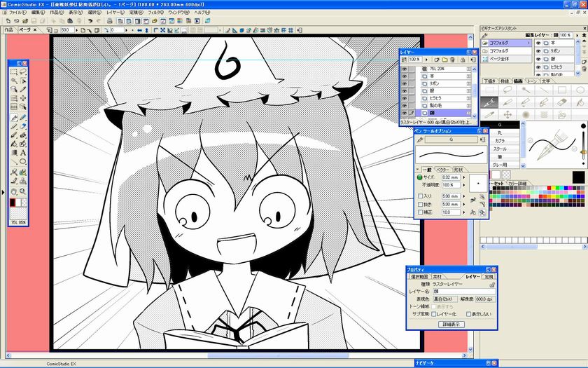Viewport: 588px width, 368px height.
Task: Open opacity 100% arrow in pen options
Action: (463, 185)
